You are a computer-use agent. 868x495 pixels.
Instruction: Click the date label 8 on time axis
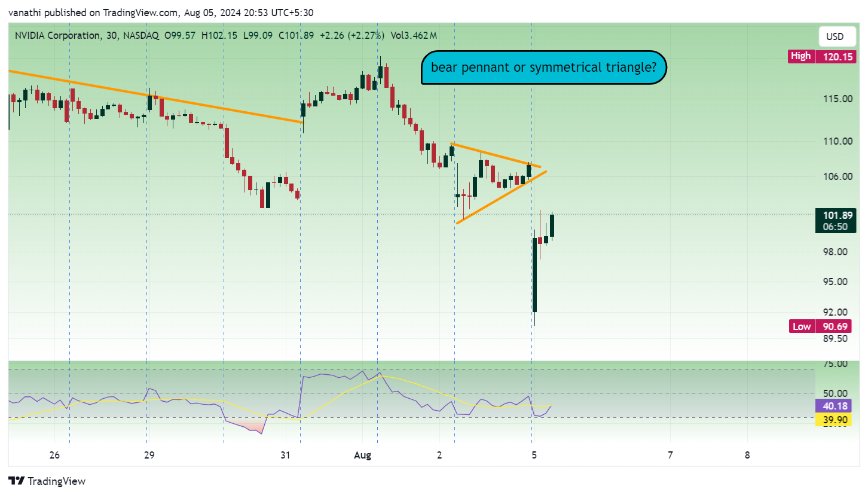pos(747,455)
